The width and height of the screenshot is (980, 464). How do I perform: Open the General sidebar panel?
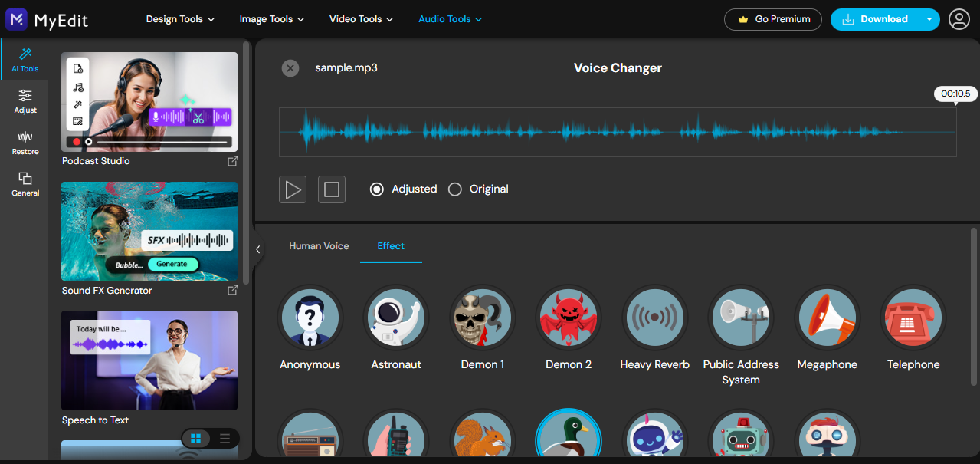point(25,184)
